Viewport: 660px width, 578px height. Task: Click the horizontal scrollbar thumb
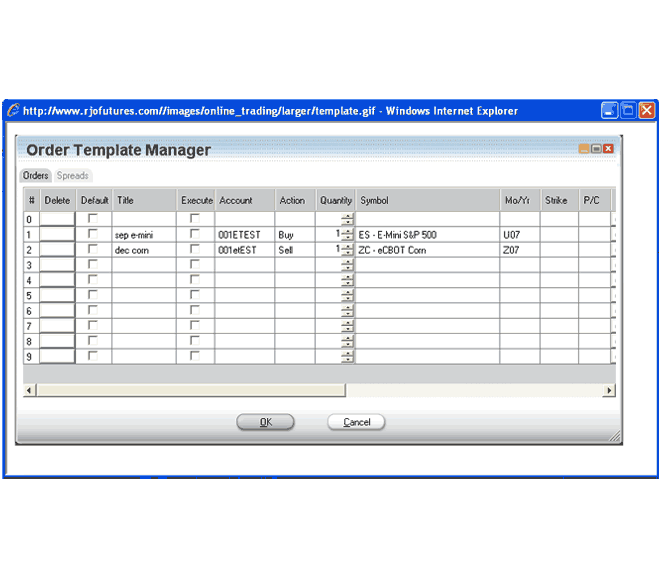pyautogui.click(x=191, y=390)
